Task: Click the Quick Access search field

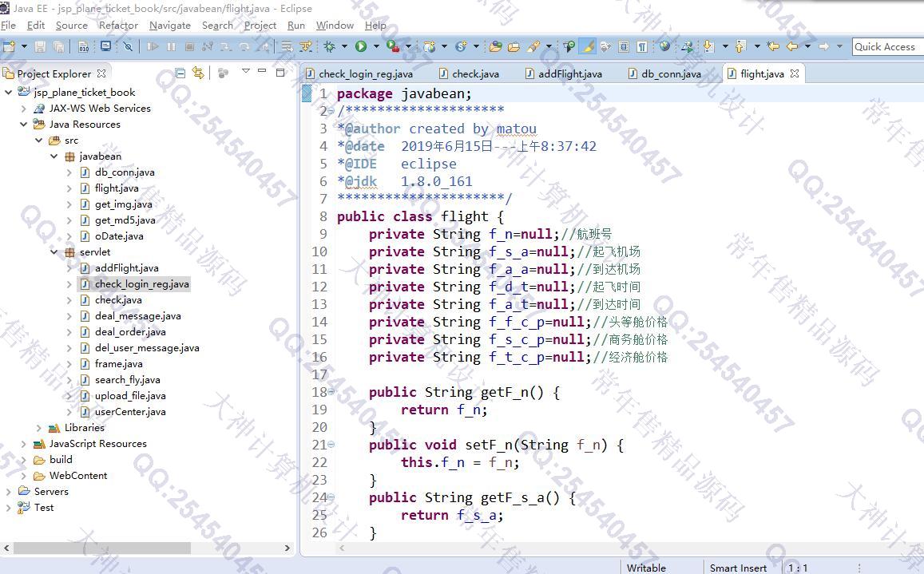Action: (x=887, y=46)
